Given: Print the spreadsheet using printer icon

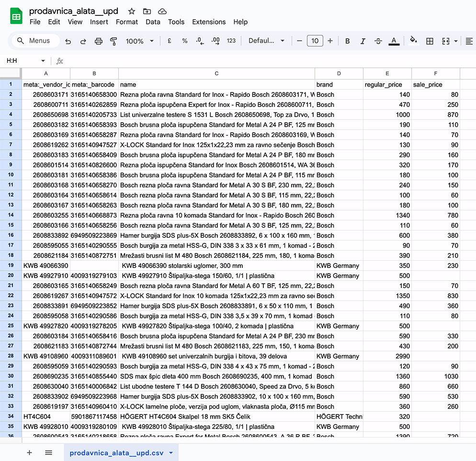Looking at the screenshot, I should (98, 41).
